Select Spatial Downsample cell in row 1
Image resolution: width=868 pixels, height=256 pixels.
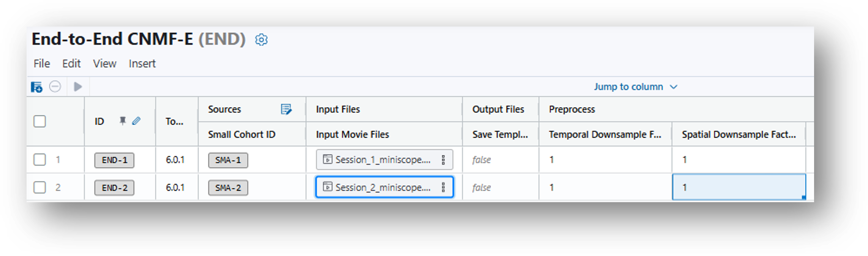click(739, 160)
